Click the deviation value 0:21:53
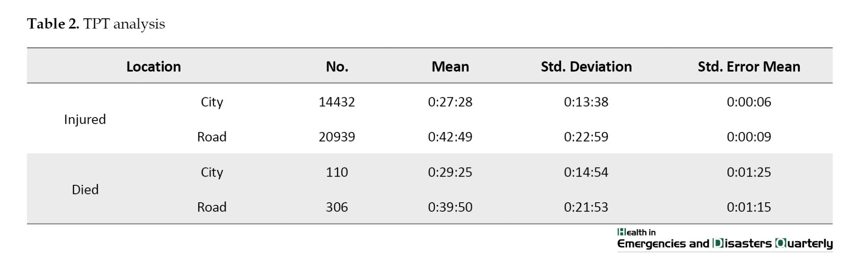The image size is (868, 273). tap(586, 207)
